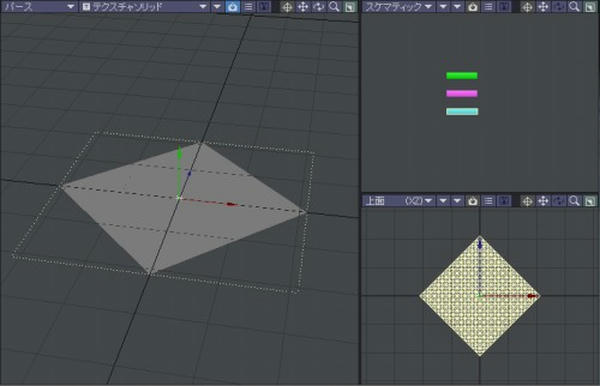Open the パース view type dropdown

tap(39, 7)
